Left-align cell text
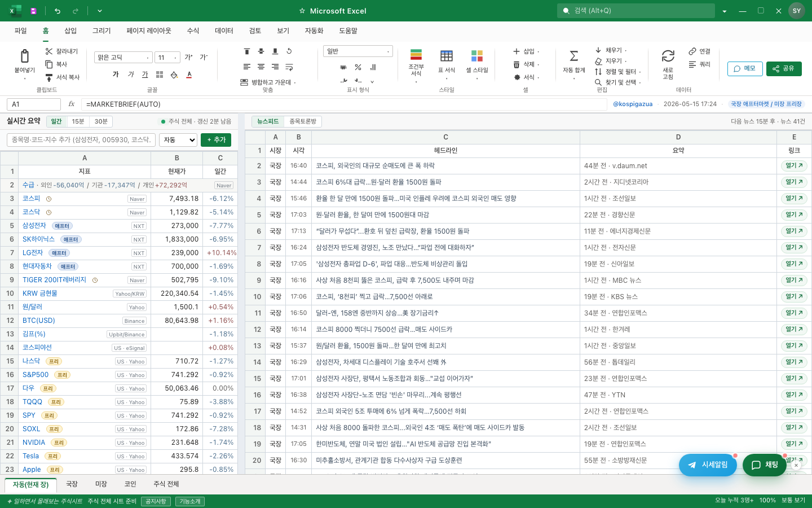 (246, 67)
